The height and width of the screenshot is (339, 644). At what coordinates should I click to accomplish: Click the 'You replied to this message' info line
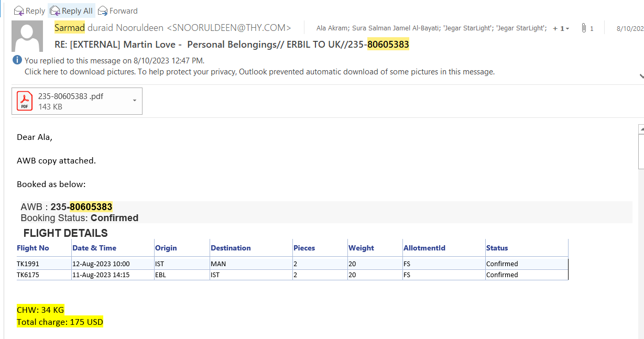point(114,61)
